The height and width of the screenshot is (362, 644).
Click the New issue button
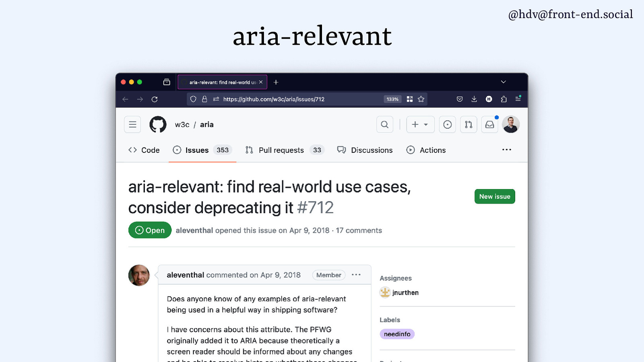495,196
